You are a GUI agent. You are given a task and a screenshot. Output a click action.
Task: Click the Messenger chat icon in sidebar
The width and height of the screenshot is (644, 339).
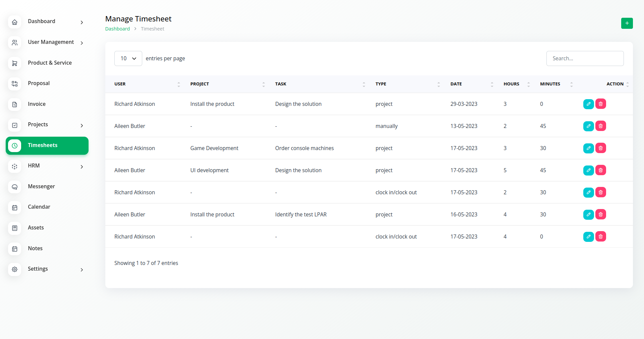point(15,187)
